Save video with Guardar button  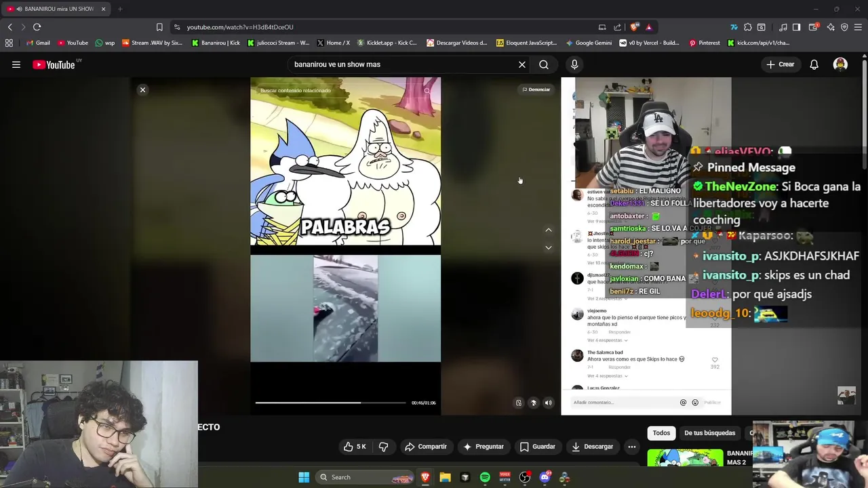tap(537, 447)
